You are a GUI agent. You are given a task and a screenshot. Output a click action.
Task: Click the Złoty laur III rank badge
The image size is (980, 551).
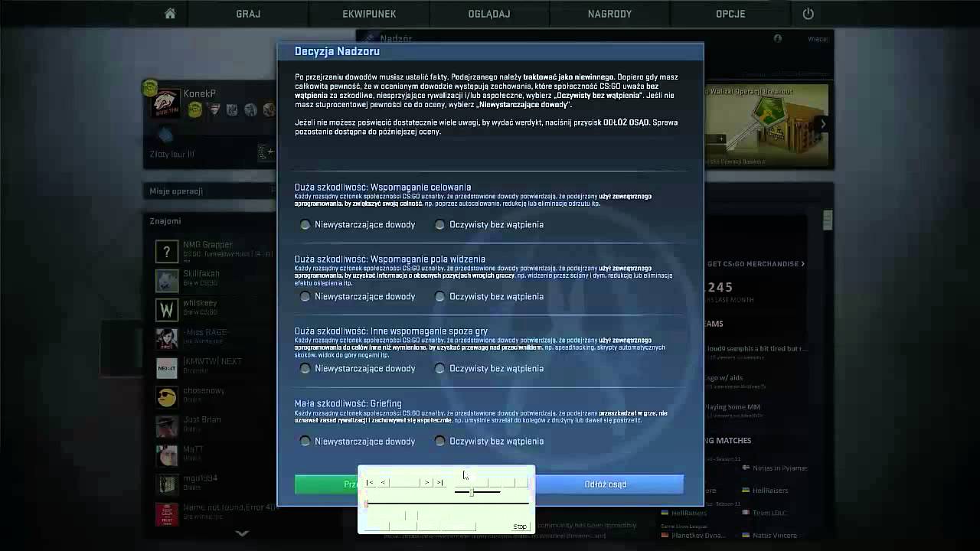click(266, 154)
